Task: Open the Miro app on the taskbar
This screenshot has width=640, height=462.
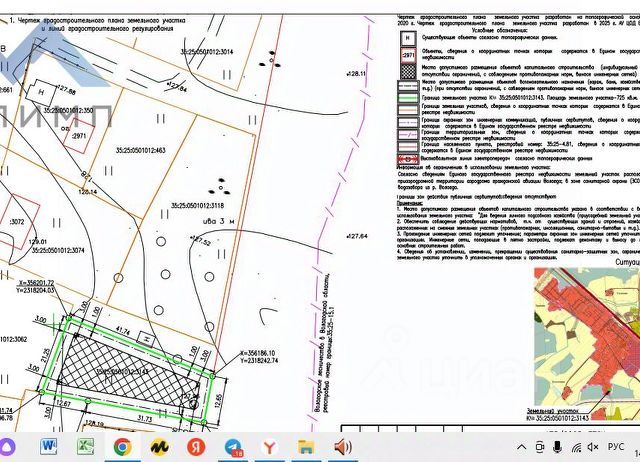Action: point(160,447)
